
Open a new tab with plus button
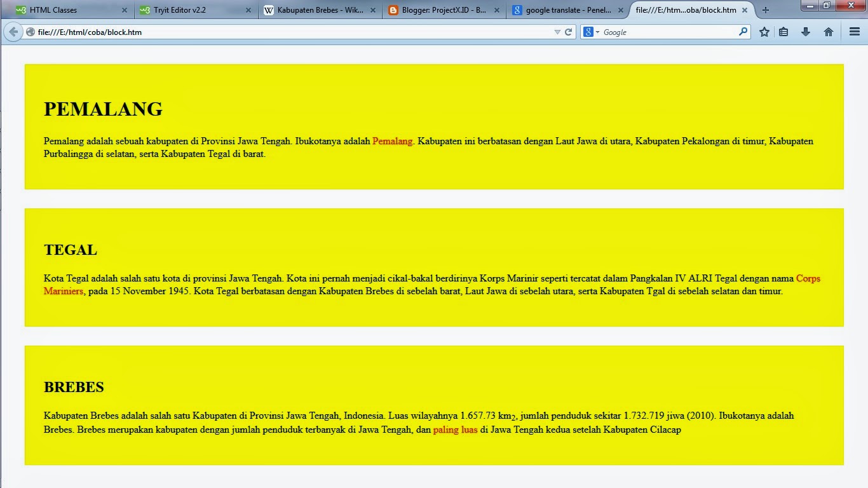coord(766,10)
